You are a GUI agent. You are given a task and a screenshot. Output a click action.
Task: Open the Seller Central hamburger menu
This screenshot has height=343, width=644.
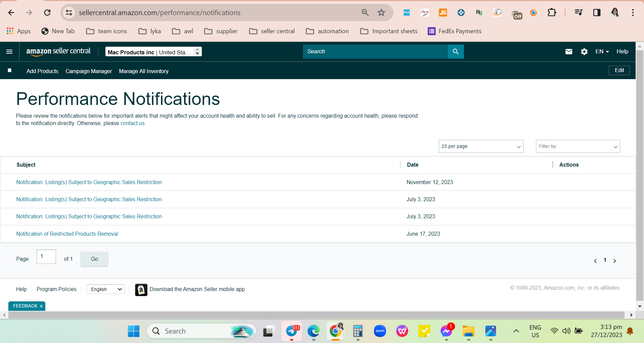pyautogui.click(x=9, y=51)
